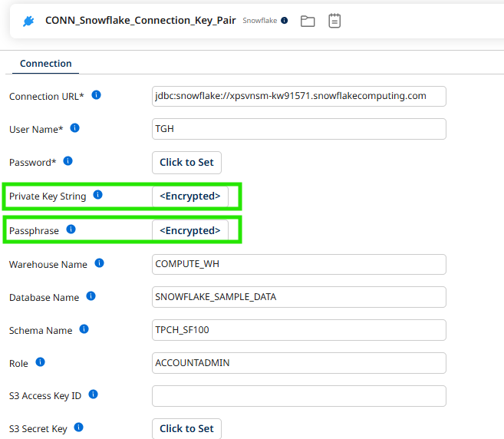Click S3 Secret Key's Click to Set button
The height and width of the screenshot is (439, 504).
click(186, 428)
